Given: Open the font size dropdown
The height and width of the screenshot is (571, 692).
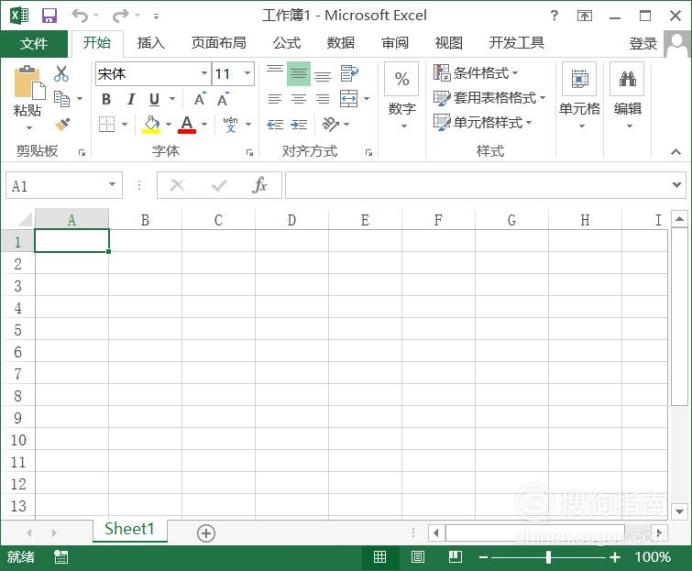Looking at the screenshot, I should [248, 73].
